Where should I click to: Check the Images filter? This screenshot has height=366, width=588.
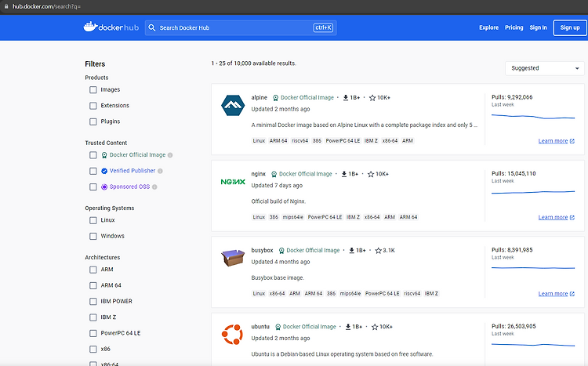[x=93, y=90]
